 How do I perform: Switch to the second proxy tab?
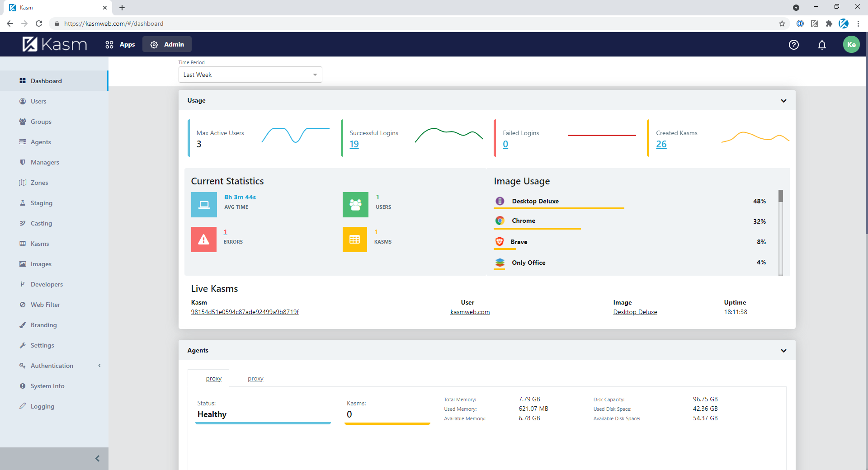(x=255, y=378)
